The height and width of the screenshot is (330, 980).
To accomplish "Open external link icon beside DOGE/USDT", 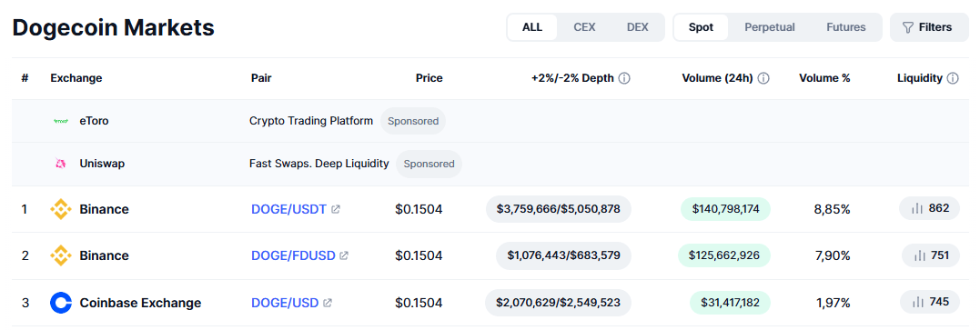I will coord(336,209).
